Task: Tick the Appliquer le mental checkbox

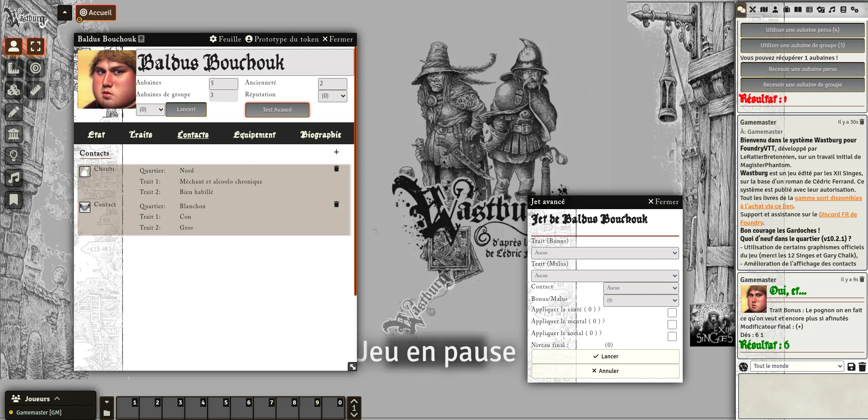Action: (672, 325)
